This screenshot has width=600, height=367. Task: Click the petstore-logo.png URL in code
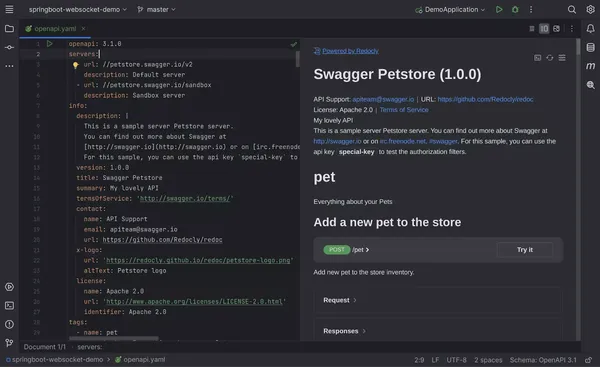point(198,260)
